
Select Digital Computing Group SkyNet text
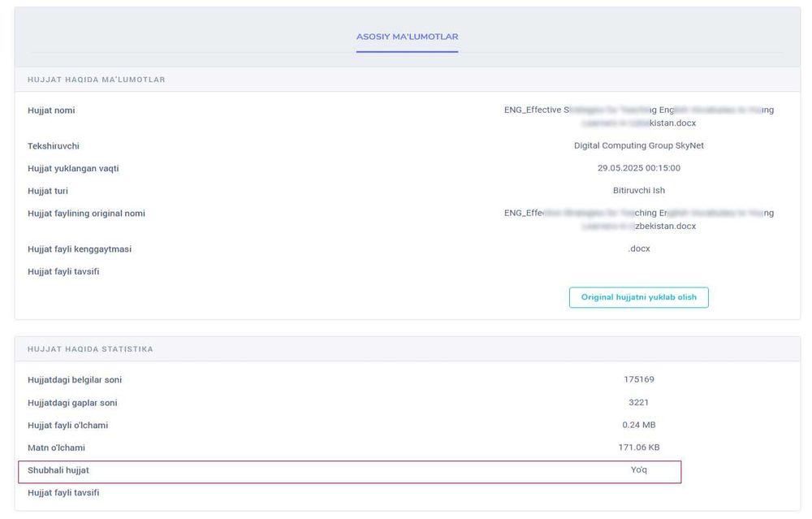[638, 146]
